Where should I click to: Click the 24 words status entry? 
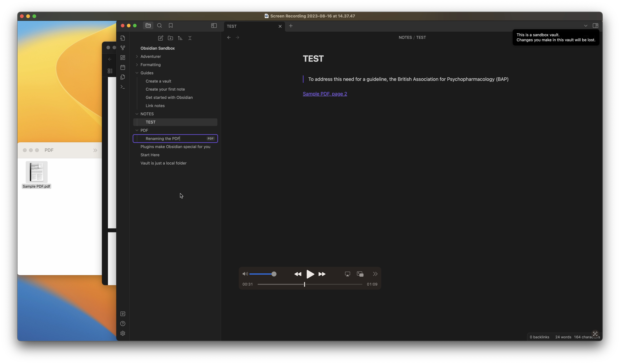point(563,337)
